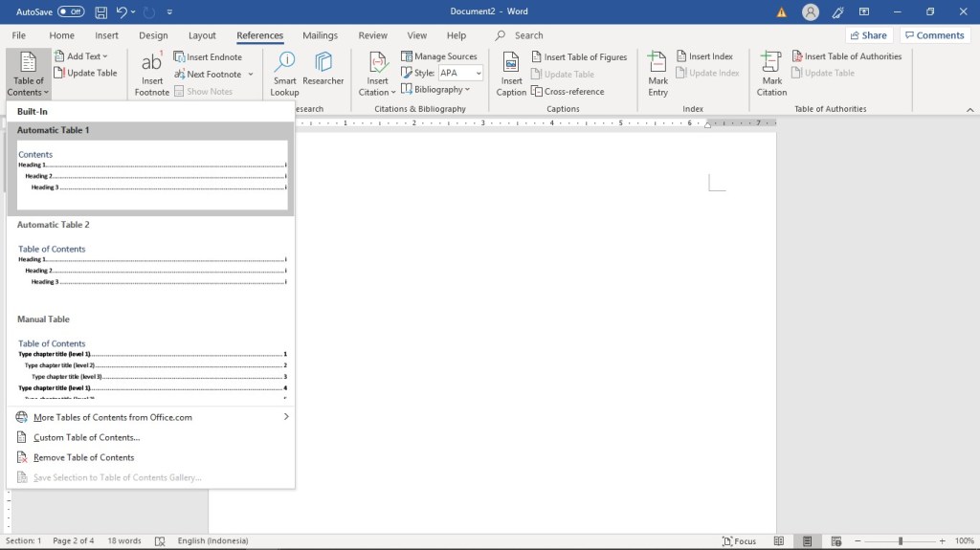Click the Share button

[869, 35]
